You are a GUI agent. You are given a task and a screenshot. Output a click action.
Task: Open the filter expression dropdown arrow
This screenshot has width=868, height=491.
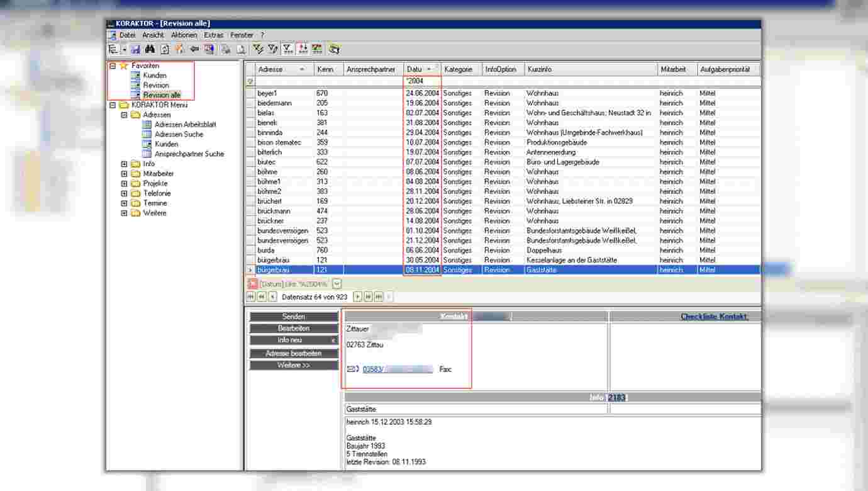[337, 284]
